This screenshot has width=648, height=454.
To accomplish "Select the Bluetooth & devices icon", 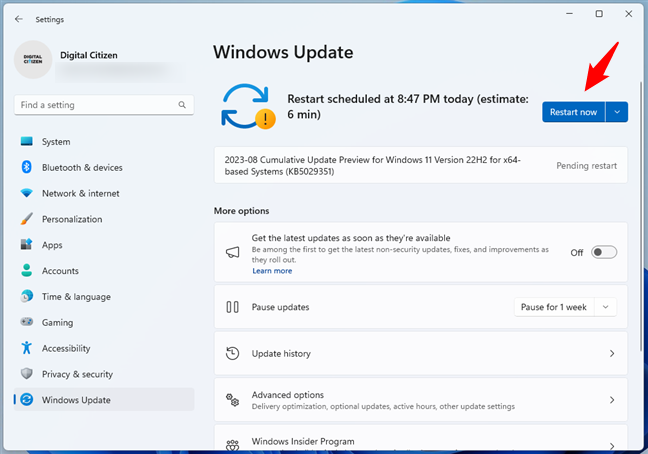I will (26, 167).
